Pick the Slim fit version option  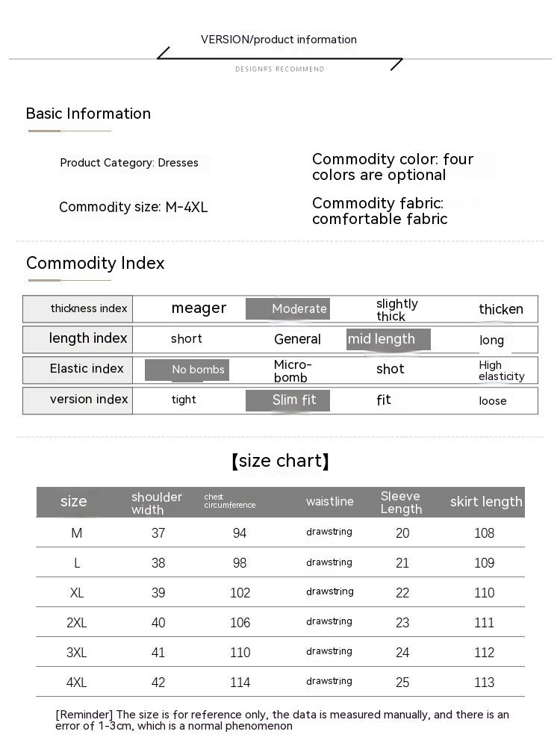pyautogui.click(x=287, y=400)
